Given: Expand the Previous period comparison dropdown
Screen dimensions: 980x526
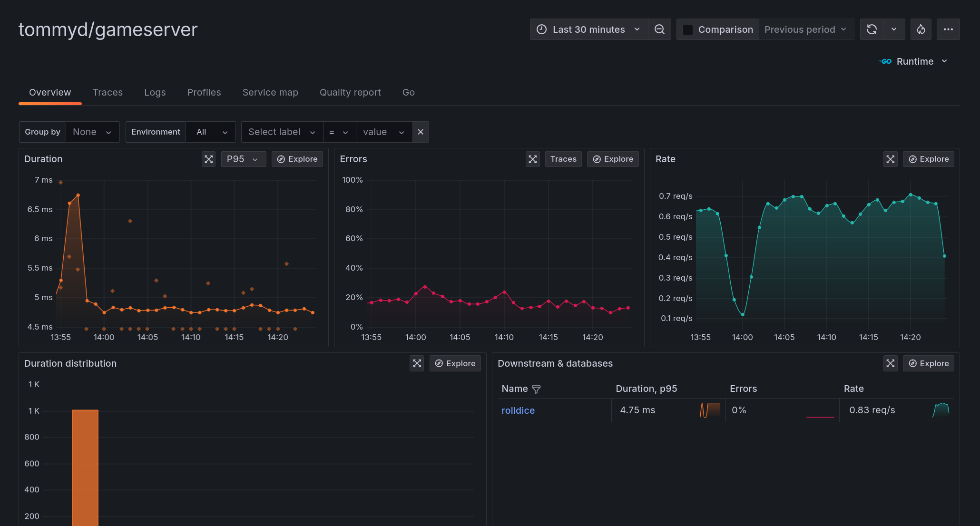Looking at the screenshot, I should (x=806, y=30).
